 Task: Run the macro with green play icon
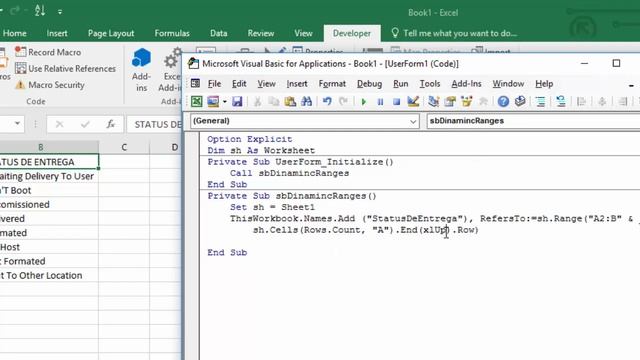tap(364, 102)
